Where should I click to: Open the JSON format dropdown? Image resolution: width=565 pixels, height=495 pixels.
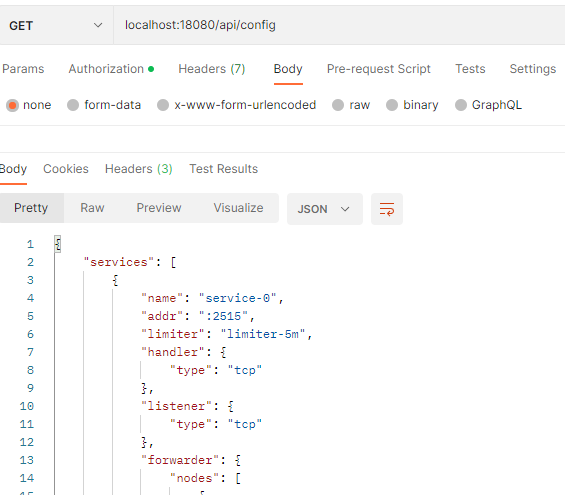[325, 209]
